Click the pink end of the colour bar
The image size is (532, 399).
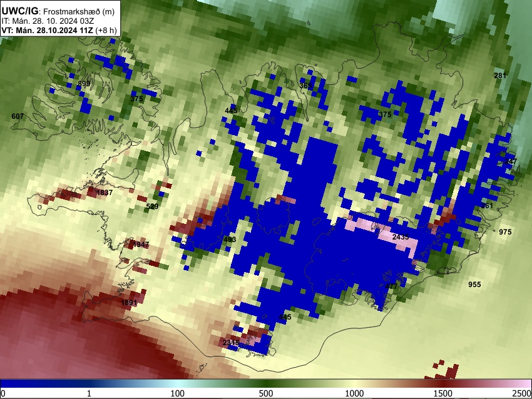(x=521, y=384)
